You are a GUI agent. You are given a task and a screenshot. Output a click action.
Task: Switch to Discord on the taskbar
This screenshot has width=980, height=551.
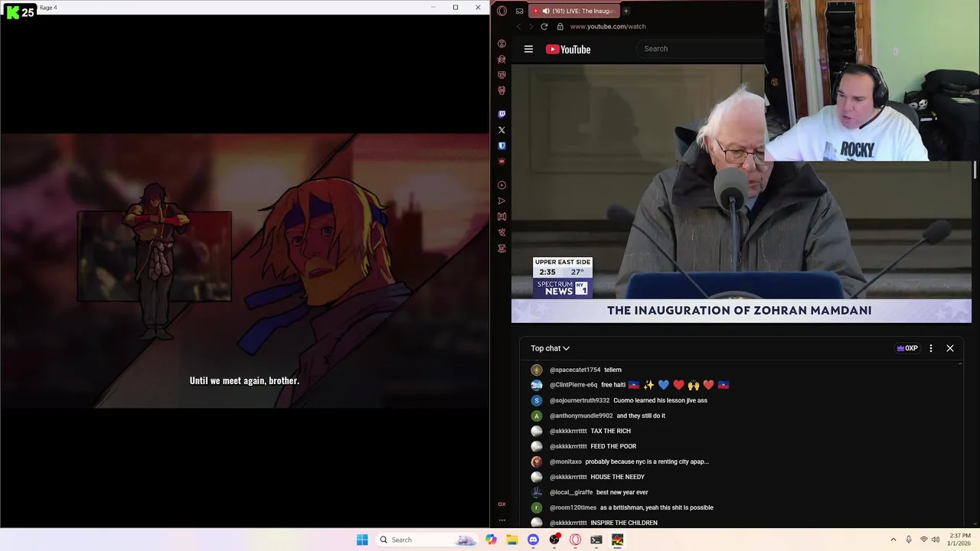533,540
